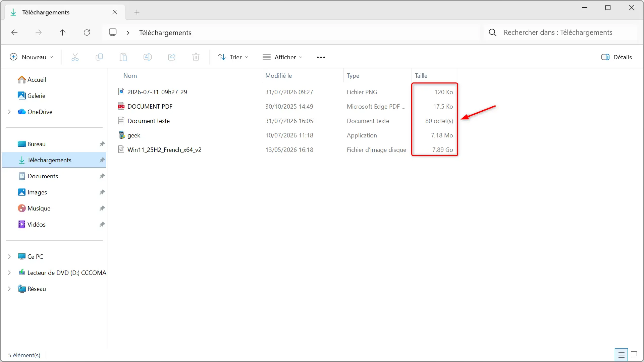This screenshot has height=362, width=644.
Task: Click the PC monitor icon in address bar
Action: tap(113, 33)
